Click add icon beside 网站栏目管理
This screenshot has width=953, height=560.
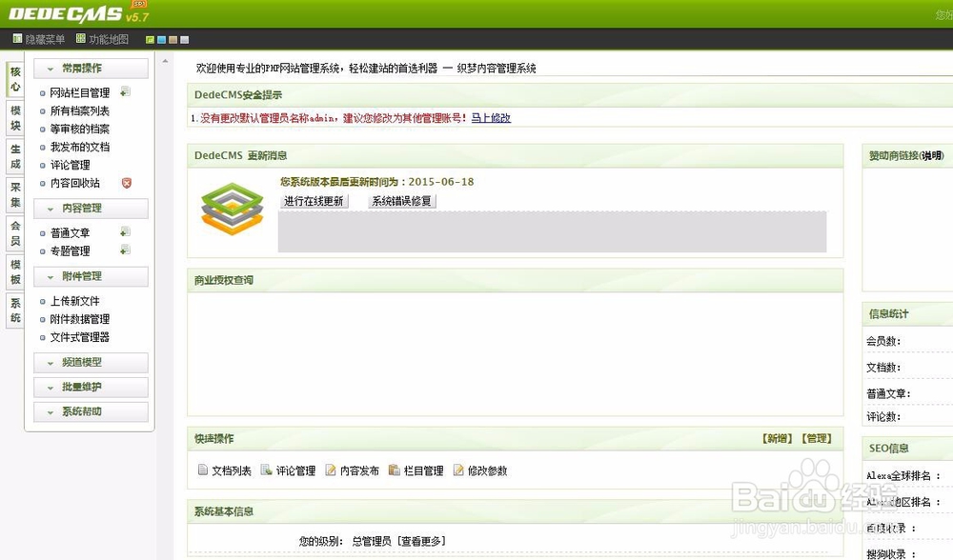coord(125,91)
